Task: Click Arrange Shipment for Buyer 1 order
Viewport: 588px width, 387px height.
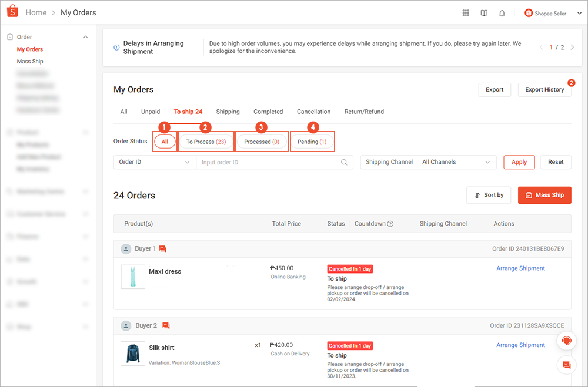Action: (520, 268)
